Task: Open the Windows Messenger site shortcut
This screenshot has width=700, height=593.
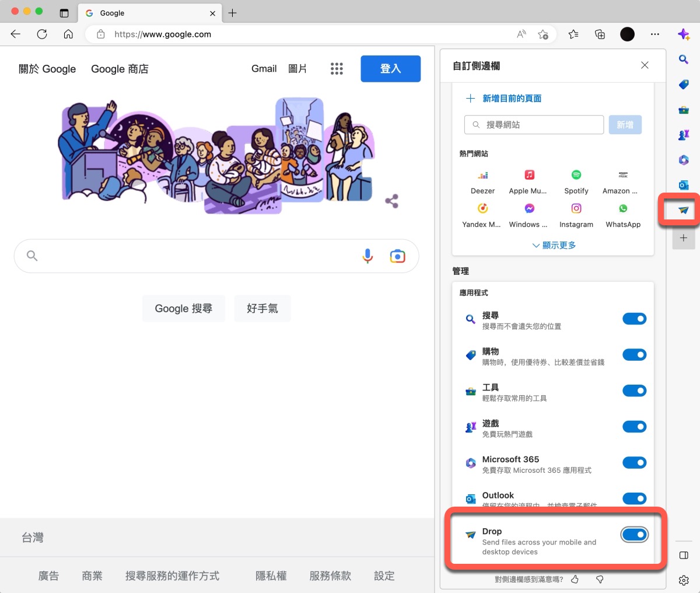Action: tap(528, 216)
